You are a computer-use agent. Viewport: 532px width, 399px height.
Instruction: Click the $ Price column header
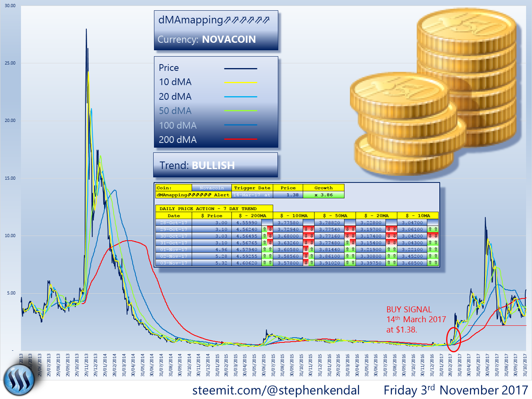click(212, 216)
